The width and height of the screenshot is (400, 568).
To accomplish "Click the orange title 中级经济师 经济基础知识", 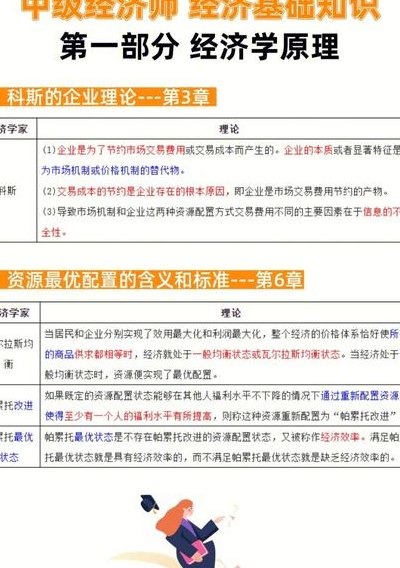I will coord(200,9).
